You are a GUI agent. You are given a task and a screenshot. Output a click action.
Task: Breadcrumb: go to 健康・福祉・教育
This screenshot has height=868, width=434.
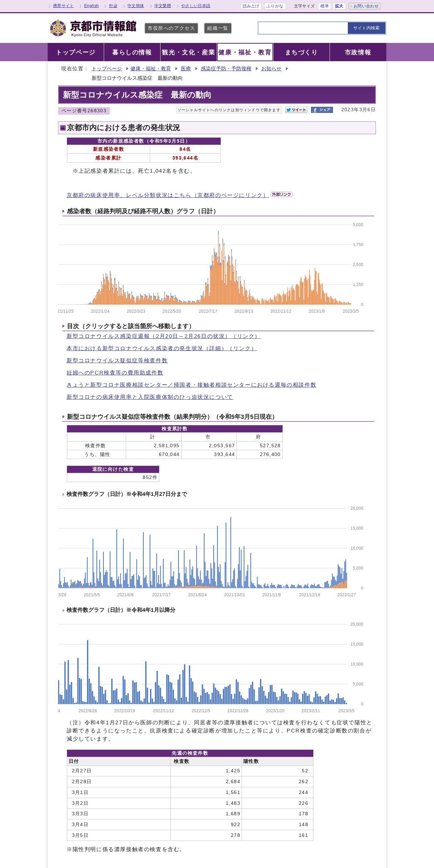pyautogui.click(x=151, y=69)
